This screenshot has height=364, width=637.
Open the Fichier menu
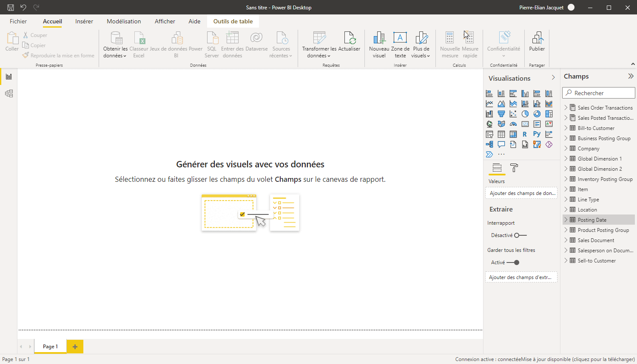[x=18, y=21]
